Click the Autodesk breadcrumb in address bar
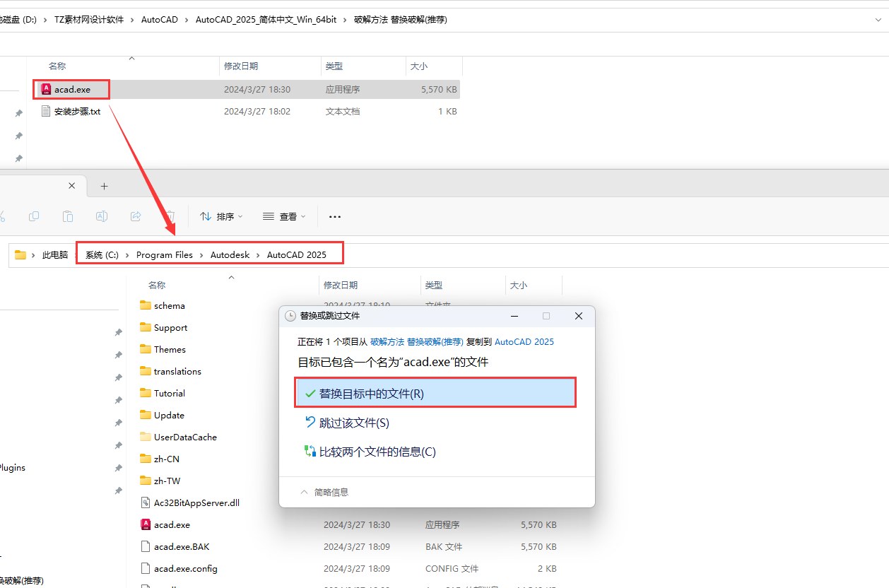Screen dimensions: 889x588 pos(230,254)
